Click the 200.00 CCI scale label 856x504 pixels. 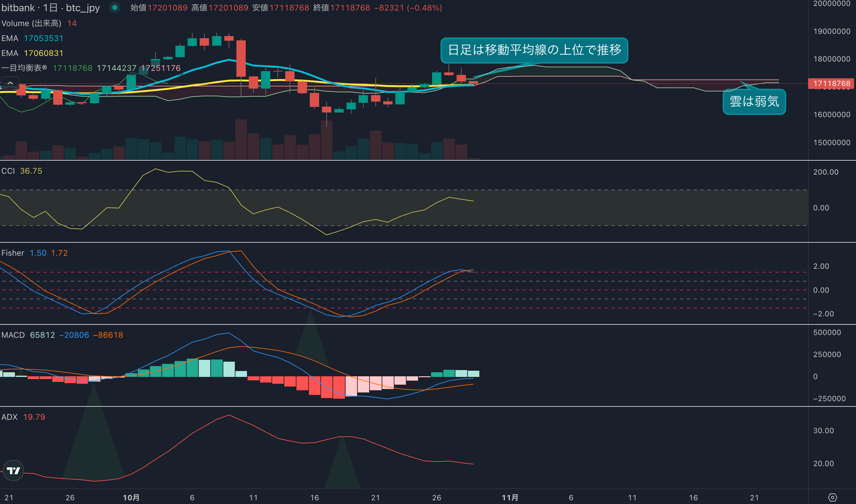click(826, 172)
